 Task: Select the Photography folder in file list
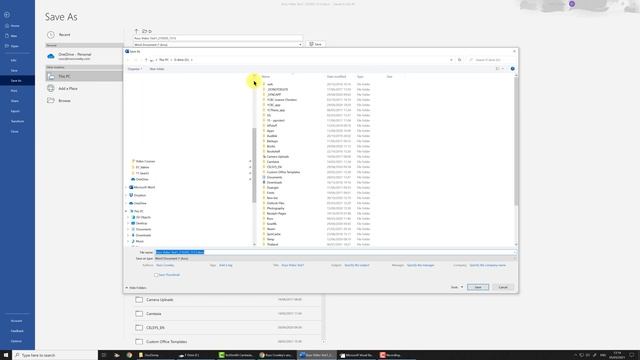276,208
